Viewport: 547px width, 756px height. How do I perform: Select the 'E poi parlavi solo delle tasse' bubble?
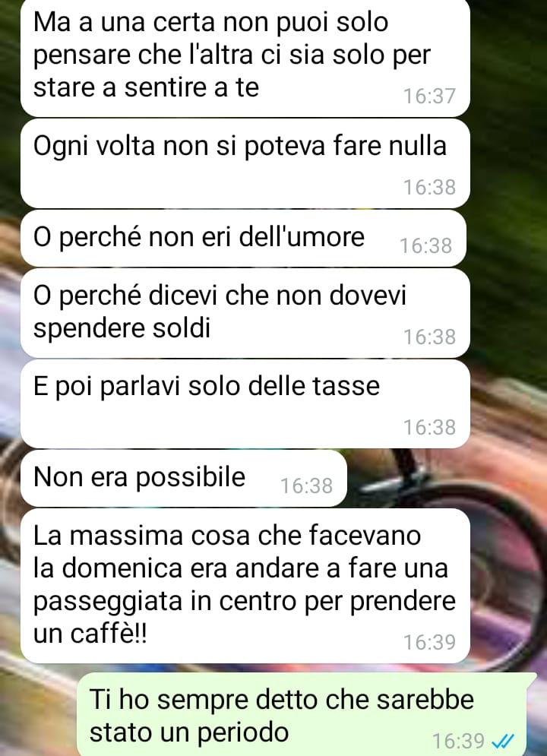point(245,403)
